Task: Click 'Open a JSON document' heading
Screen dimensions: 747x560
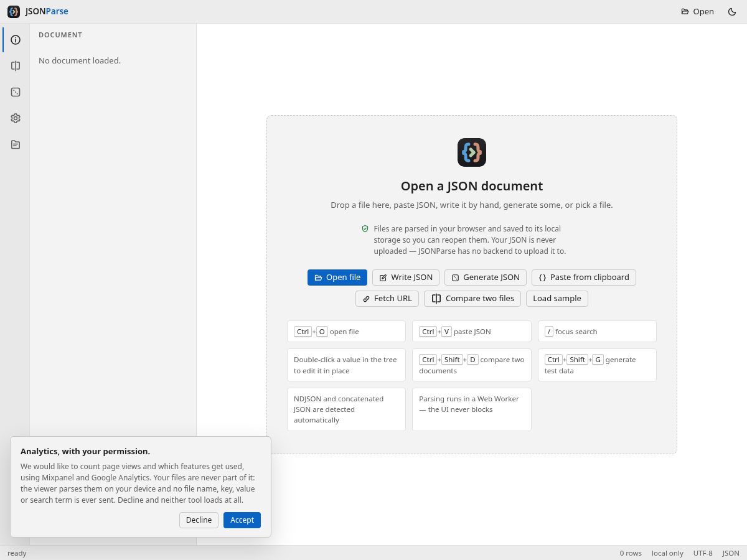Action: click(x=472, y=186)
